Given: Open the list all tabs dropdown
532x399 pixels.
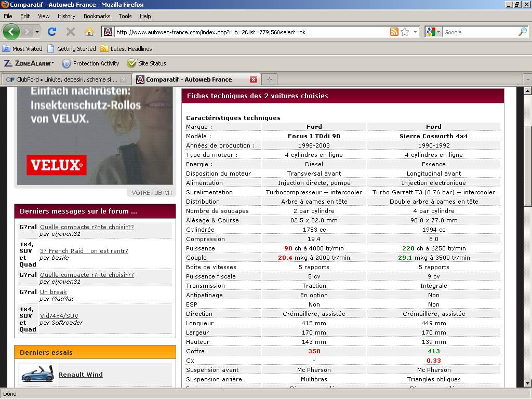Looking at the screenshot, I should tap(527, 79).
